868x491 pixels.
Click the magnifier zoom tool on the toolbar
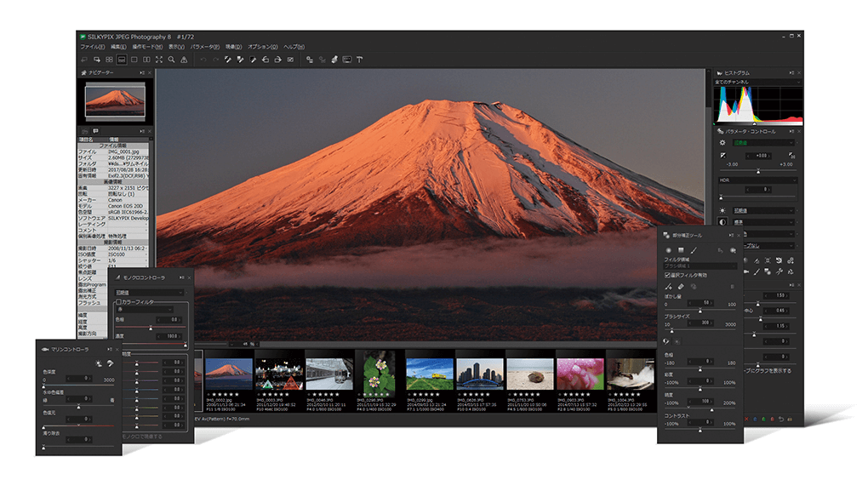[171, 60]
